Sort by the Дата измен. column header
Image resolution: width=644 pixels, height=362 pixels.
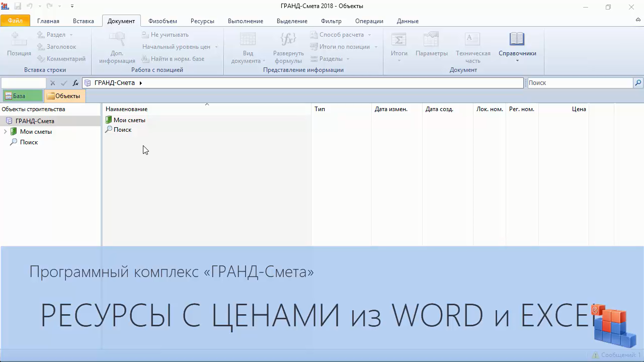pyautogui.click(x=397, y=109)
